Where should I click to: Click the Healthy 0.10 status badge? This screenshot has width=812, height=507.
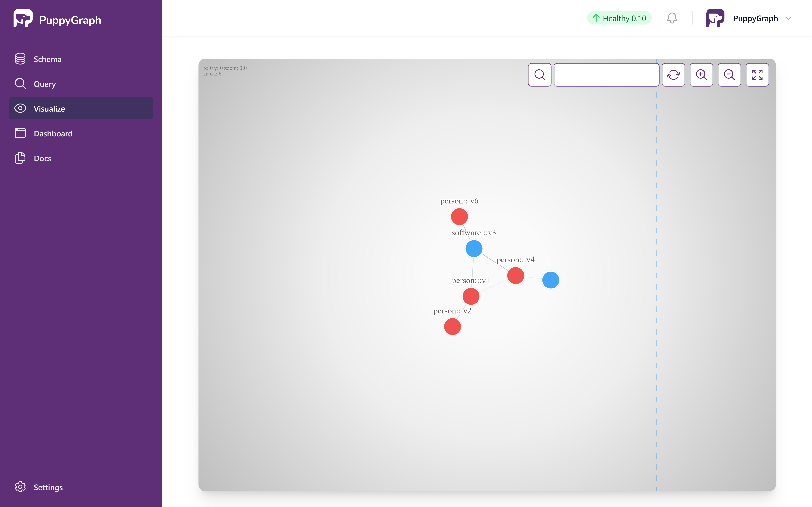click(619, 18)
